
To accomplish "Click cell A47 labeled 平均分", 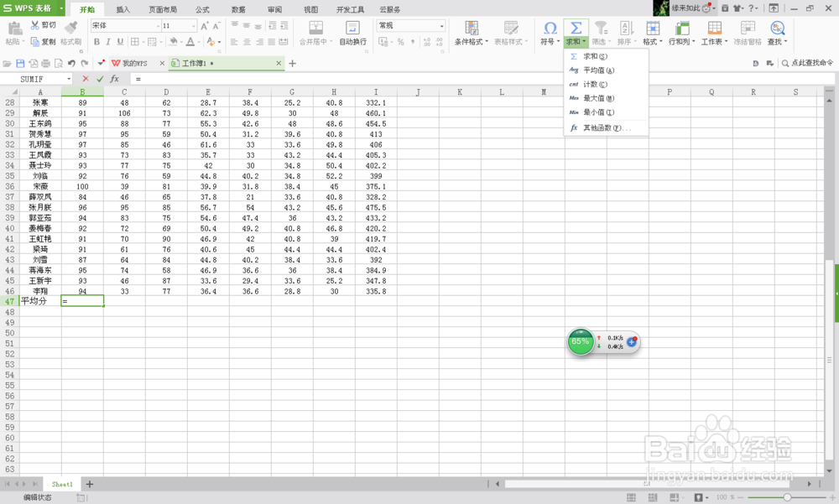I will 40,301.
